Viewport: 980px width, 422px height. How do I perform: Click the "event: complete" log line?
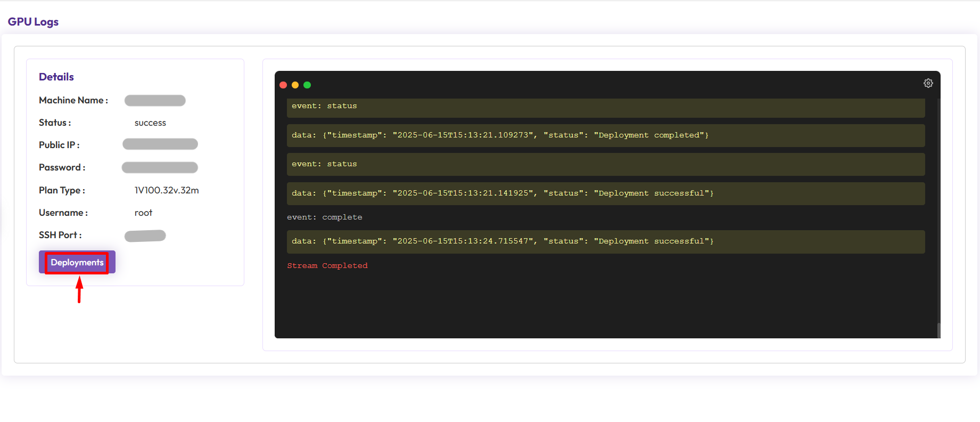[325, 217]
